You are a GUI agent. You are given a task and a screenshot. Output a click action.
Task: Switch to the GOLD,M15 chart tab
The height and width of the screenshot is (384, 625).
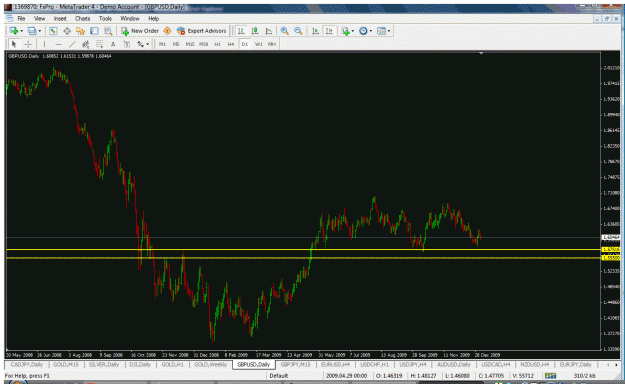[66, 365]
